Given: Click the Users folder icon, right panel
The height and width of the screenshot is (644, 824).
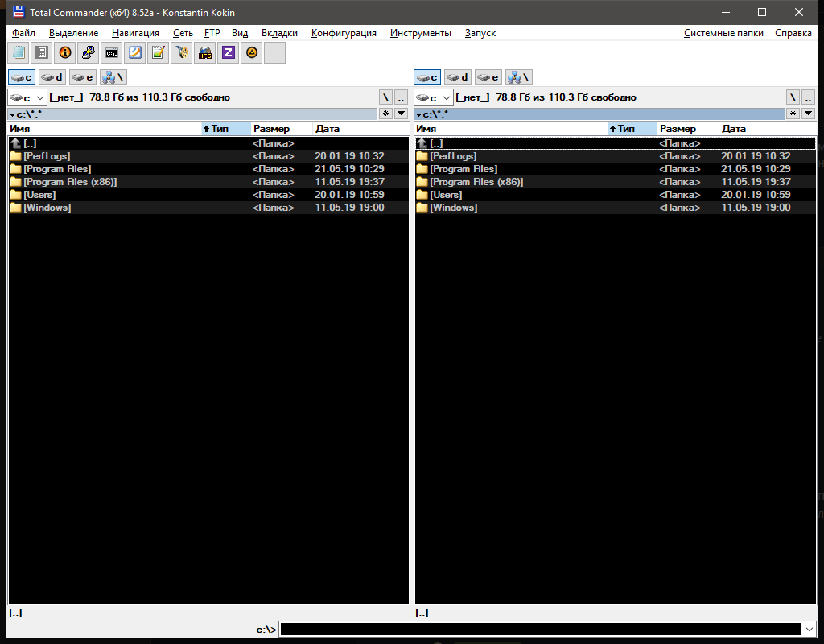Looking at the screenshot, I should pos(422,195).
